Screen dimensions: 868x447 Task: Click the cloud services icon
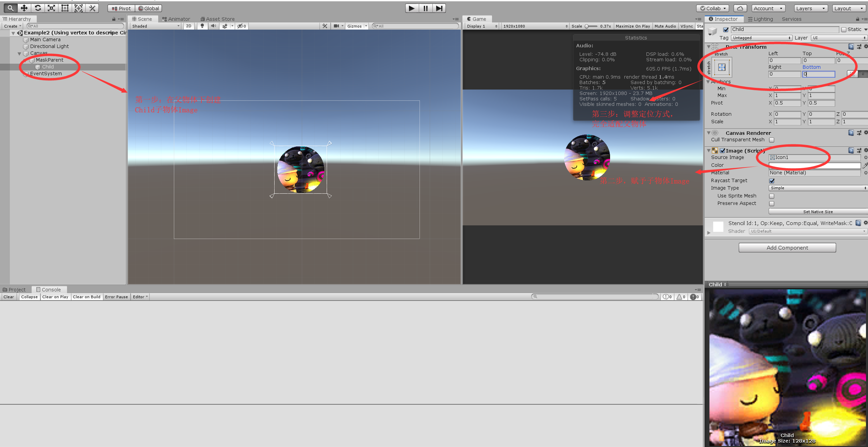(740, 8)
